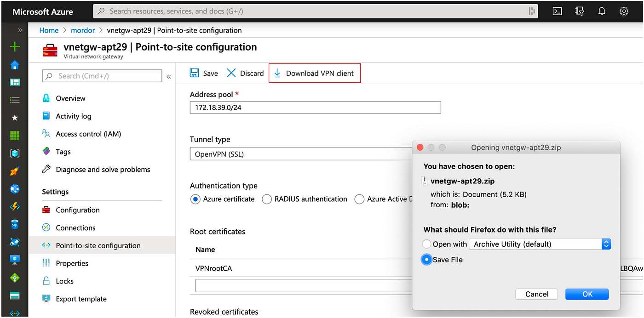The width and height of the screenshot is (644, 318).
Task: Click OK in the Firefox download dialog
Action: pos(587,294)
